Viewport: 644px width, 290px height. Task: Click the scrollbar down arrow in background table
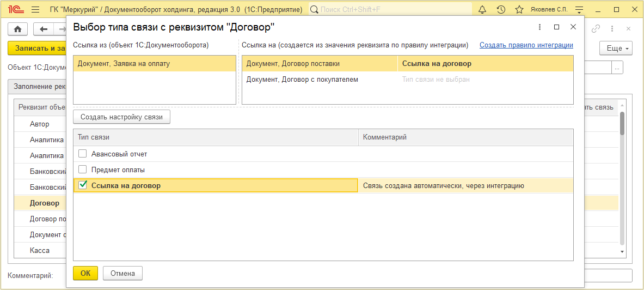[622, 251]
